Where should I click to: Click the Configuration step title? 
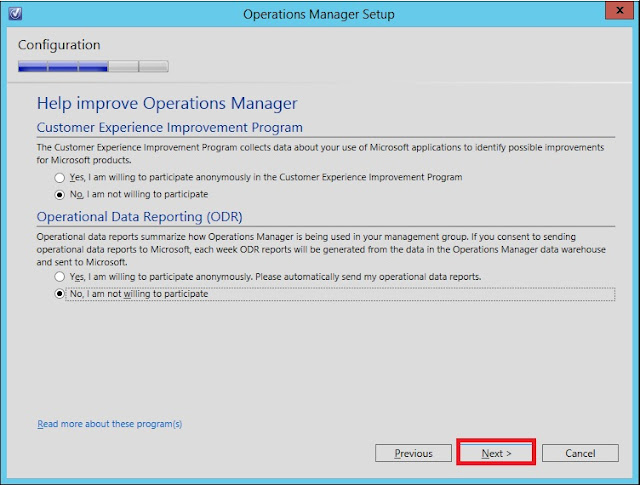[x=59, y=44]
